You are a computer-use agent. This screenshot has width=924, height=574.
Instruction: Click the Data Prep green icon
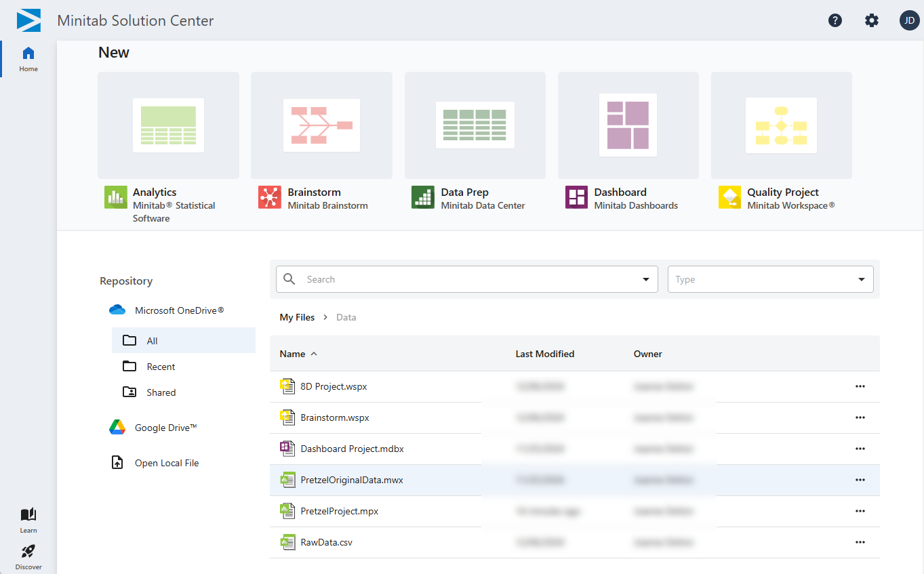pyautogui.click(x=423, y=197)
